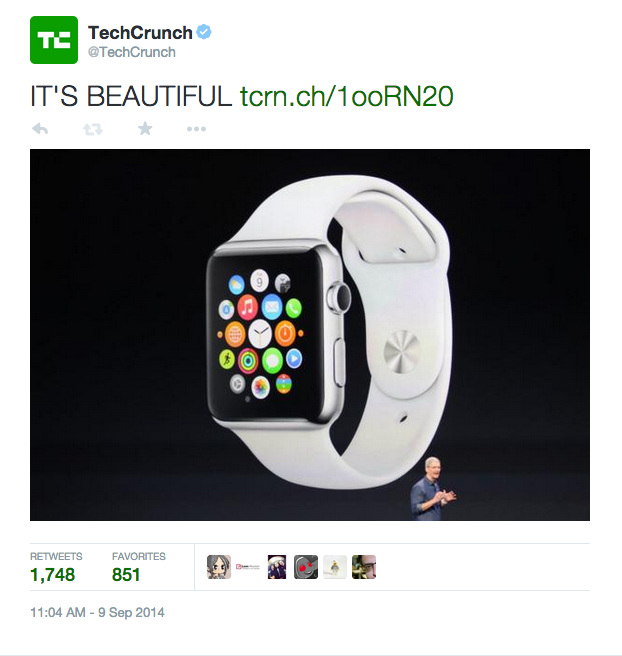This screenshot has height=656, width=622.
Task: Open the tcrn.ch/1ooRN20 link
Action: (346, 96)
